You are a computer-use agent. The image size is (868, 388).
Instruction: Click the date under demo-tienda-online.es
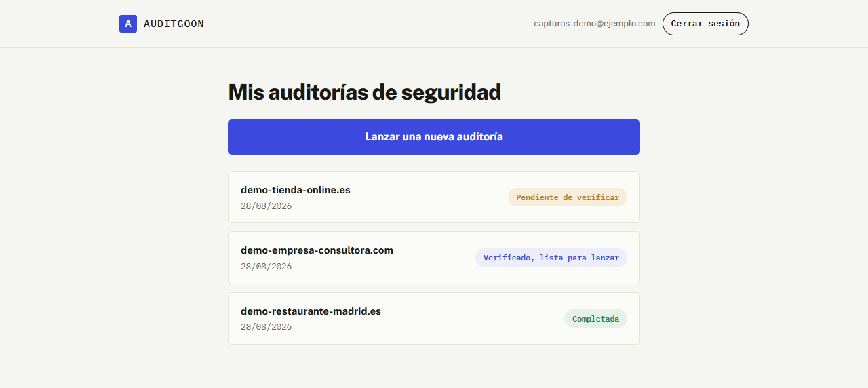(x=266, y=206)
